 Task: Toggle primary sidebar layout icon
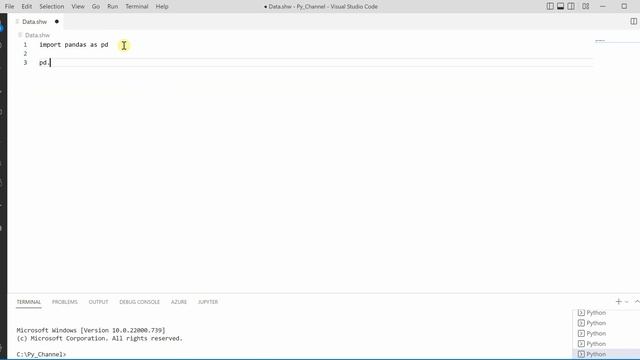coord(550,7)
